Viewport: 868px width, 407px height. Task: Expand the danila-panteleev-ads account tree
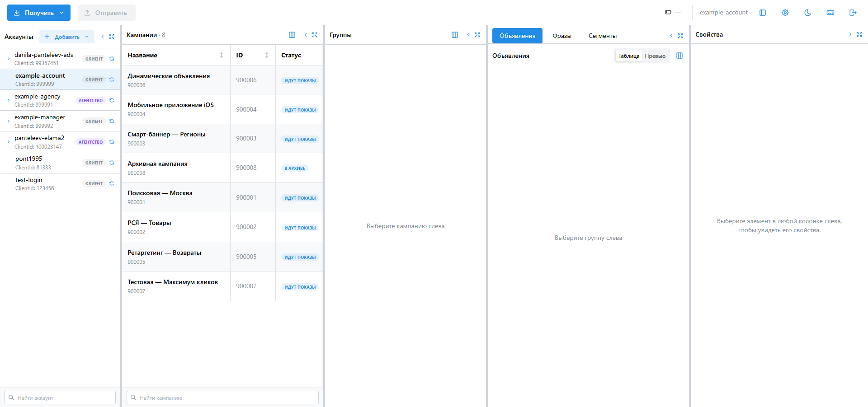pos(9,59)
